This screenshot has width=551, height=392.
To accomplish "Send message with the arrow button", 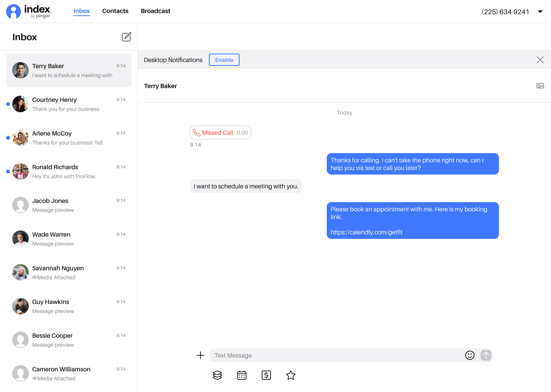I will [x=486, y=355].
